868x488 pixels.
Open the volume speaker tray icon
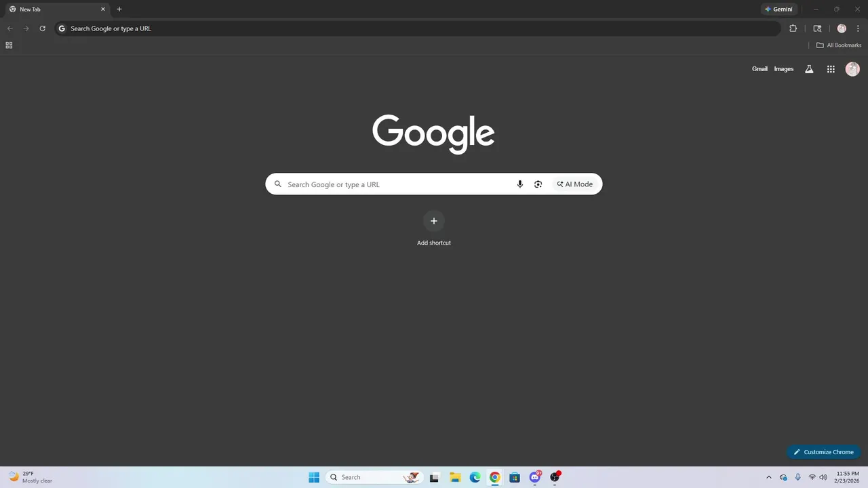coord(823,477)
